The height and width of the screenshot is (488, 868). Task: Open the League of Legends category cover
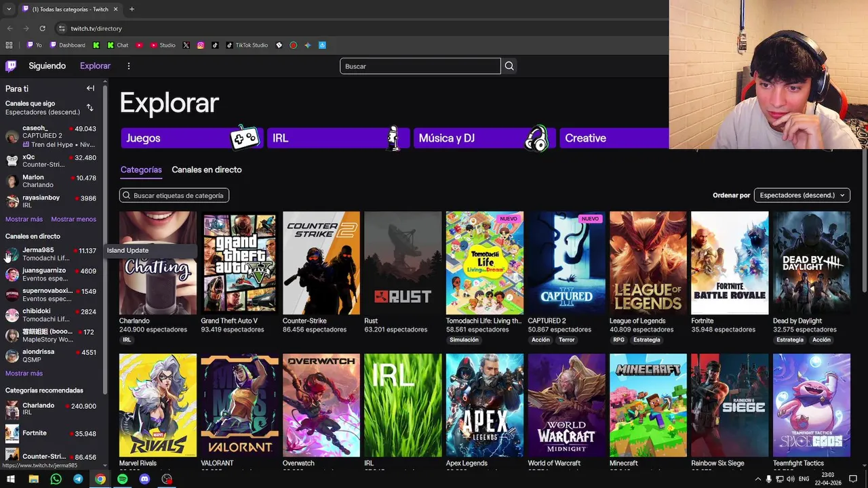pos(648,263)
